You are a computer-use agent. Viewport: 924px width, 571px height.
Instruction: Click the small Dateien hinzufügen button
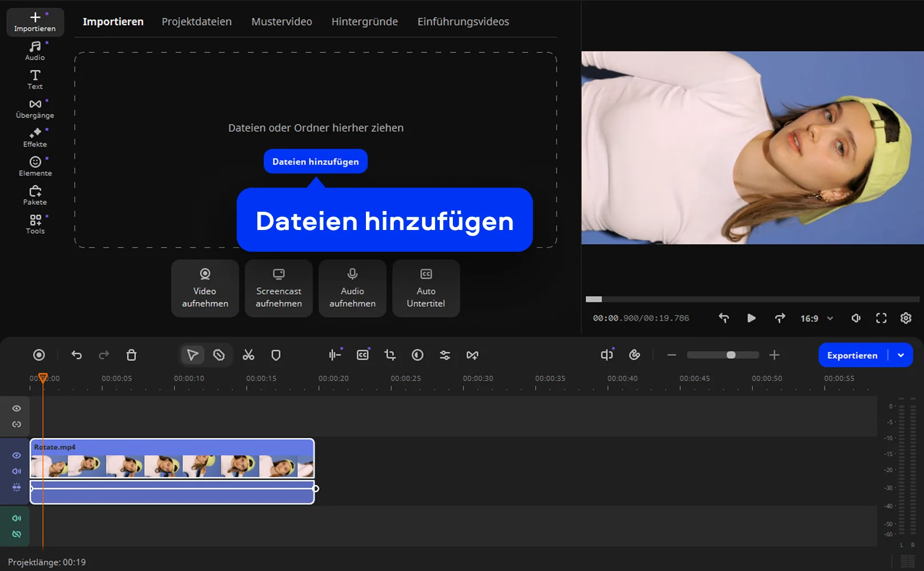[x=316, y=162]
